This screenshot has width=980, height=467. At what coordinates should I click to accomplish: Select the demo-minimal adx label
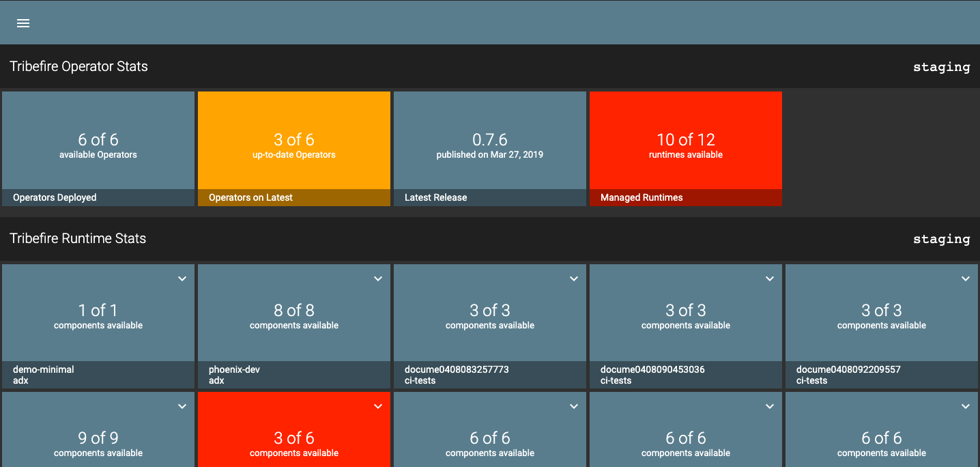[x=44, y=375]
